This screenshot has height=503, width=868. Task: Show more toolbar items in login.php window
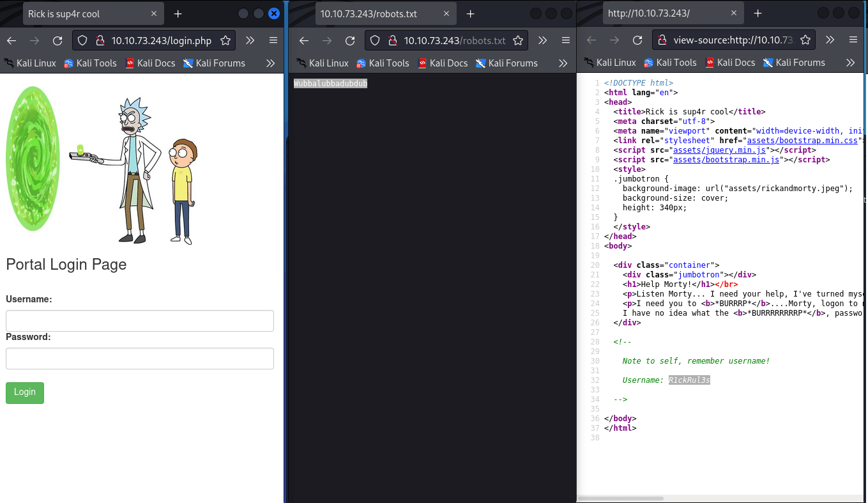coord(250,40)
